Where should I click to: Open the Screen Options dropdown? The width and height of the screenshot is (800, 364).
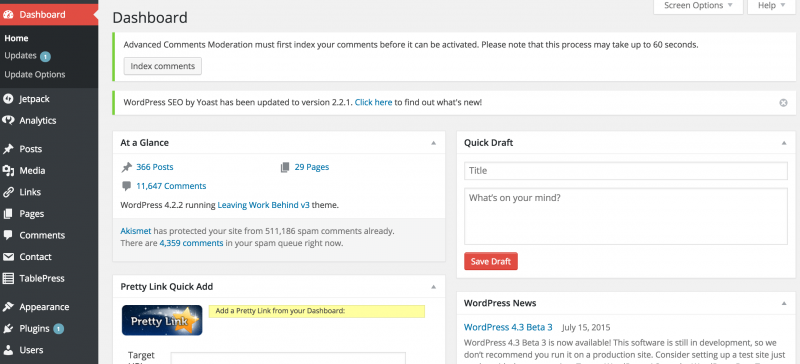point(698,6)
